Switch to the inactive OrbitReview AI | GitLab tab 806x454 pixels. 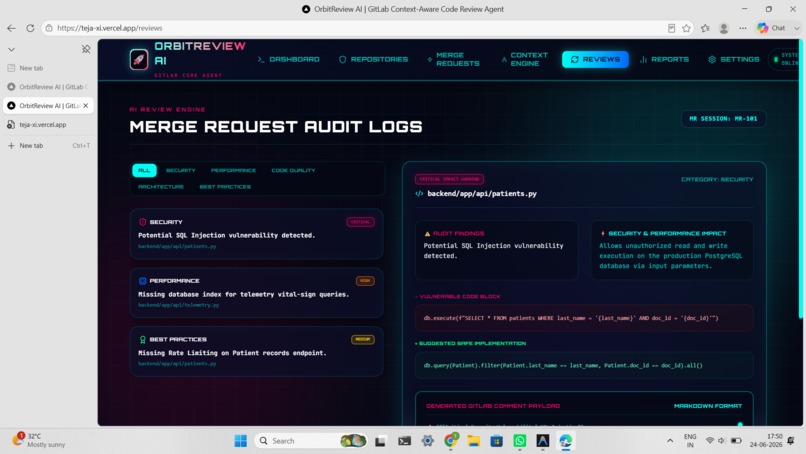(x=48, y=87)
